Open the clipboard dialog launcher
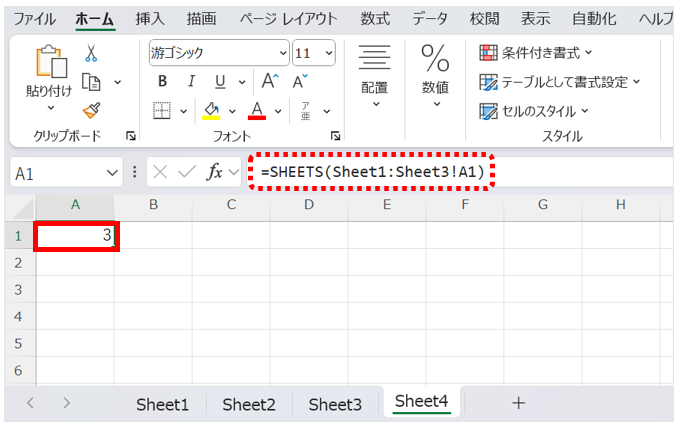 pyautogui.click(x=130, y=136)
